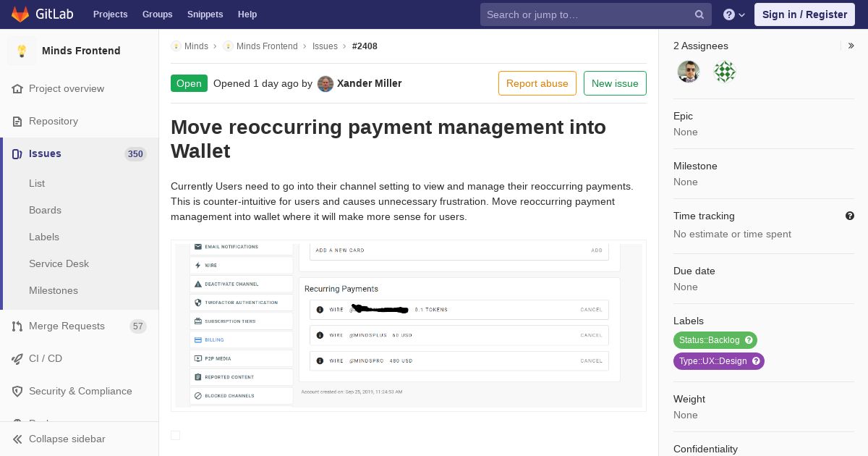Open Xander Miller's profile link
The height and width of the screenshot is (456, 868).
369,83
